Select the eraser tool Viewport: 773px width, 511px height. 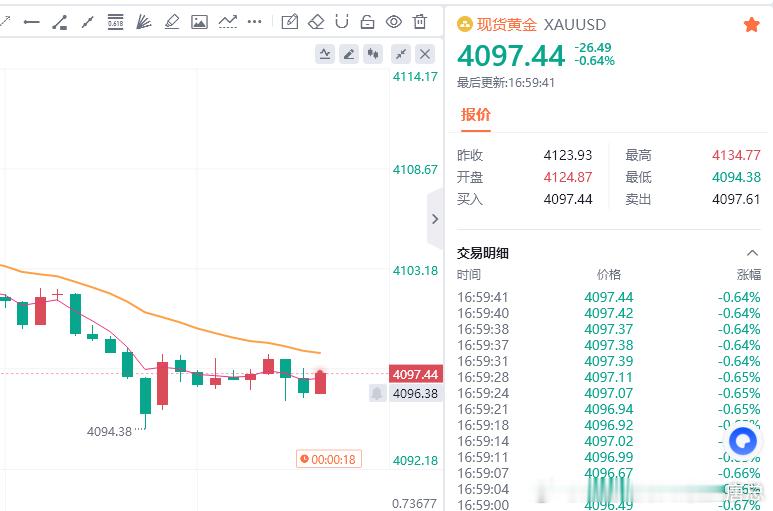pos(316,22)
